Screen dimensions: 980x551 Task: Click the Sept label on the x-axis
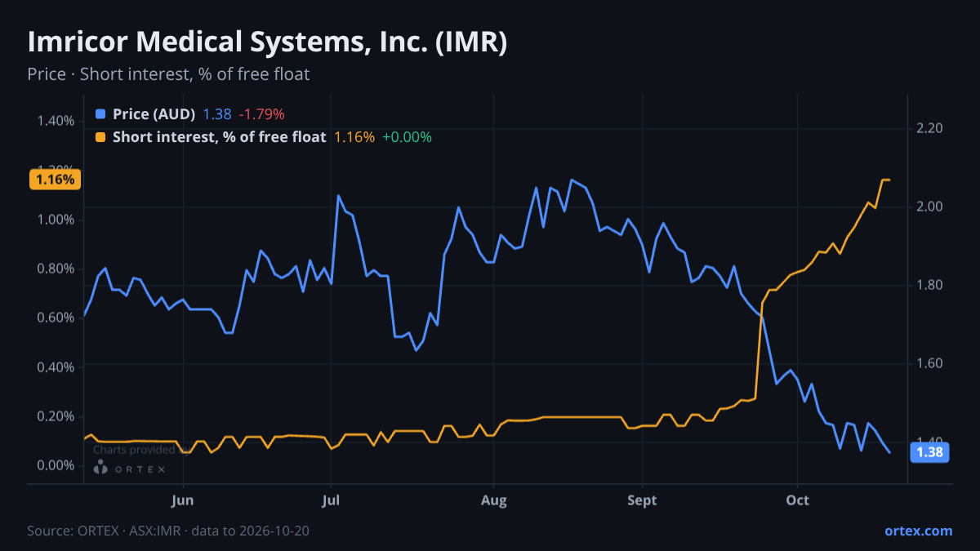642,500
